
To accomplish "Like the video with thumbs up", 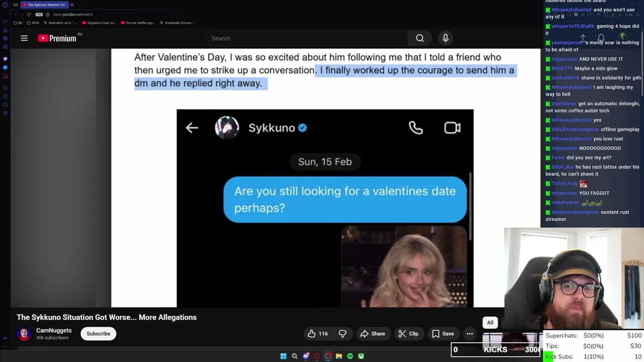I will coord(317,334).
